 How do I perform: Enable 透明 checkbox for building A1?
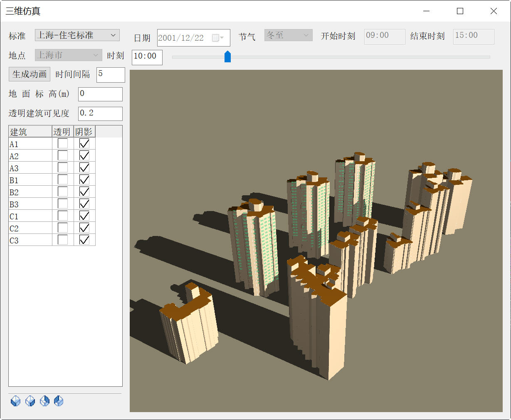(63, 144)
